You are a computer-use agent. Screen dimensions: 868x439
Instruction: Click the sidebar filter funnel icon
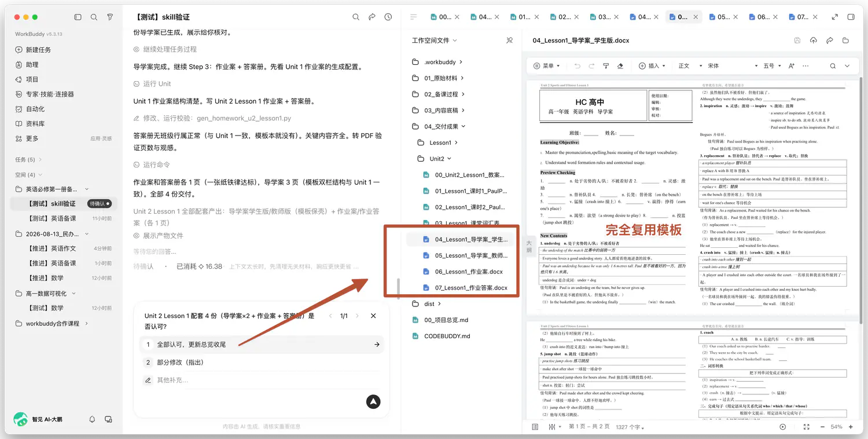[110, 17]
